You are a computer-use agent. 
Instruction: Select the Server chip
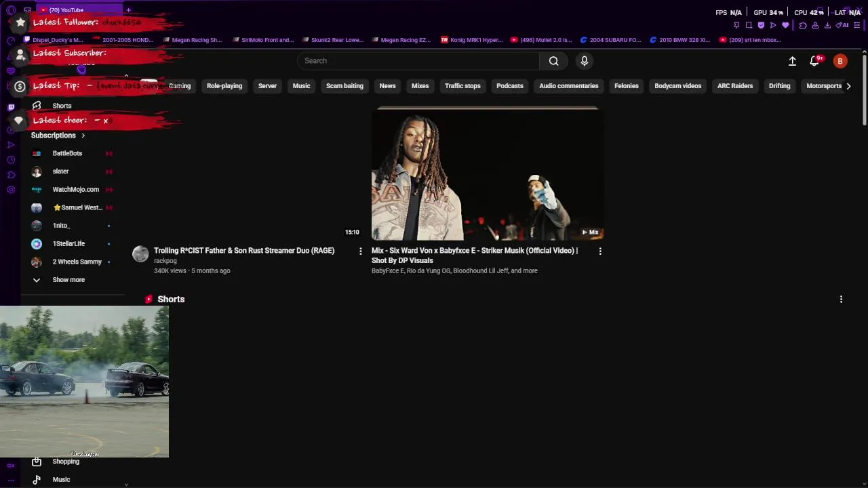tap(267, 86)
